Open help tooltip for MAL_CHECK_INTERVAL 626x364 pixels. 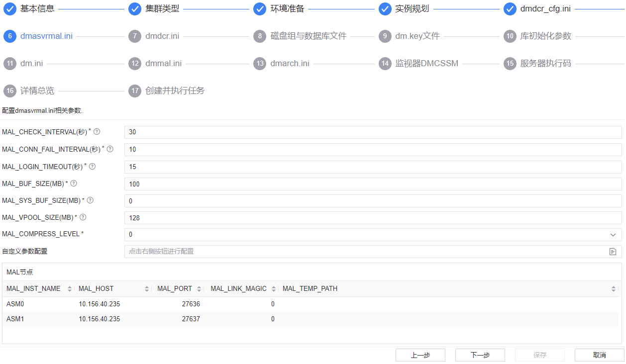click(97, 132)
